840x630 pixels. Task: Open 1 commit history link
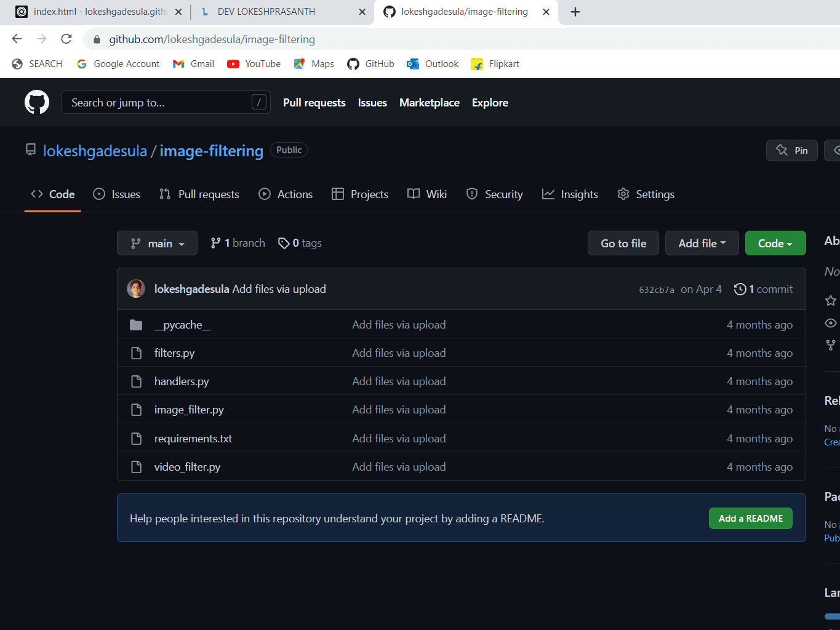click(x=764, y=289)
